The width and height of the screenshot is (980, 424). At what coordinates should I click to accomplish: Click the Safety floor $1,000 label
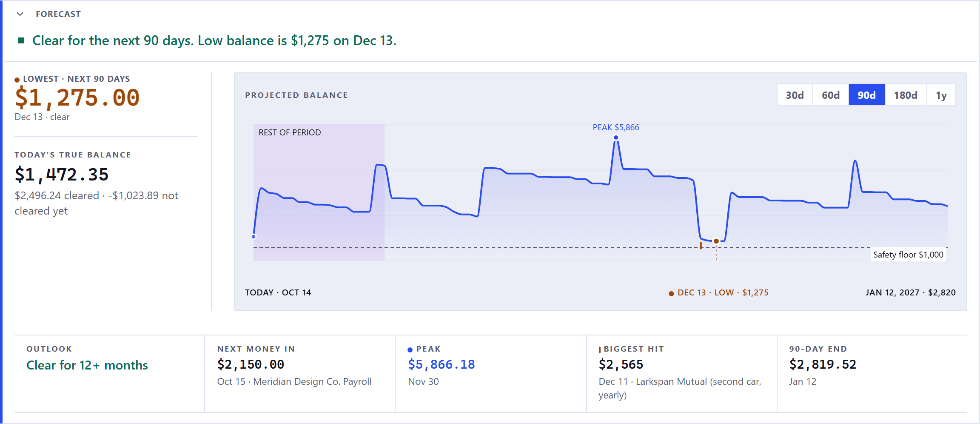[908, 255]
